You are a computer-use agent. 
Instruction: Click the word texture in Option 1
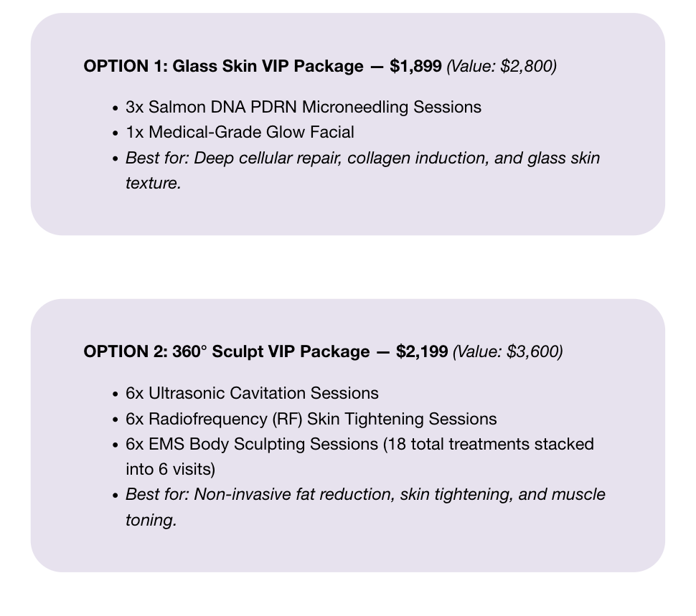[x=153, y=183]
